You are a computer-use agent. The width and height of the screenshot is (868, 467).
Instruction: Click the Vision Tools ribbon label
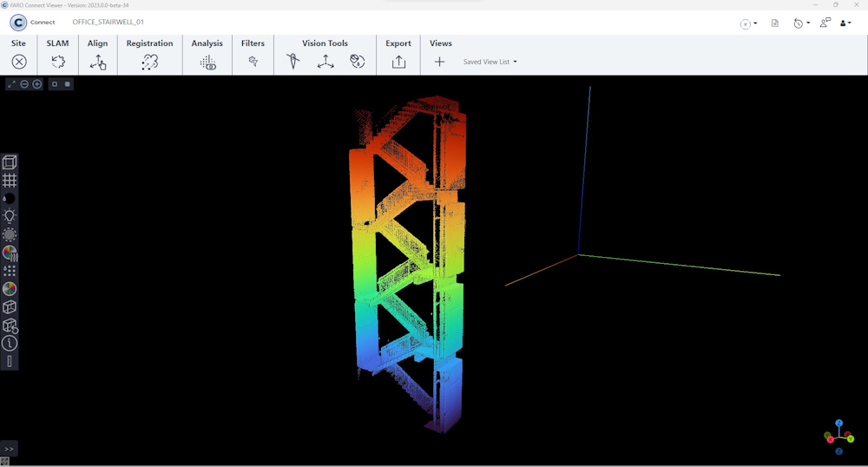325,43
